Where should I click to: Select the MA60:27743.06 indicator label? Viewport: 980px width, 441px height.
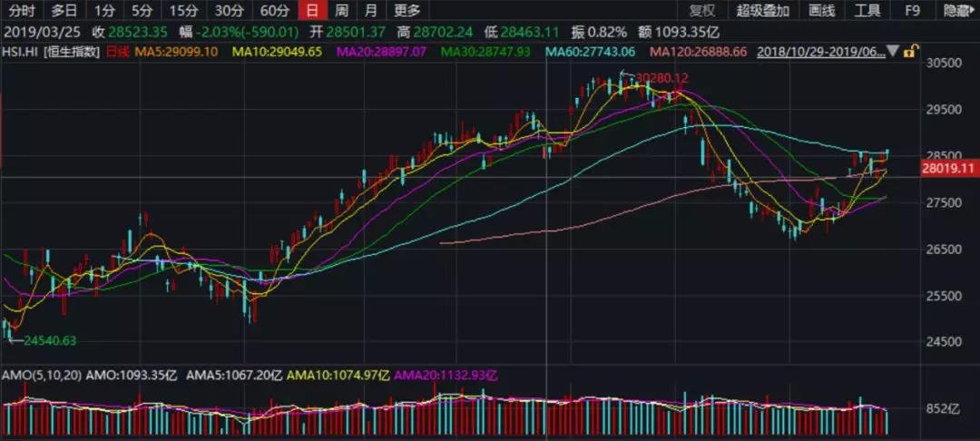tap(591, 52)
